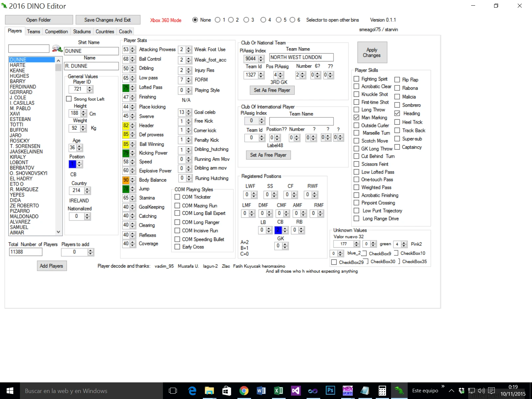Uncheck the Man Marking player skill
532x399 pixels.
(357, 117)
